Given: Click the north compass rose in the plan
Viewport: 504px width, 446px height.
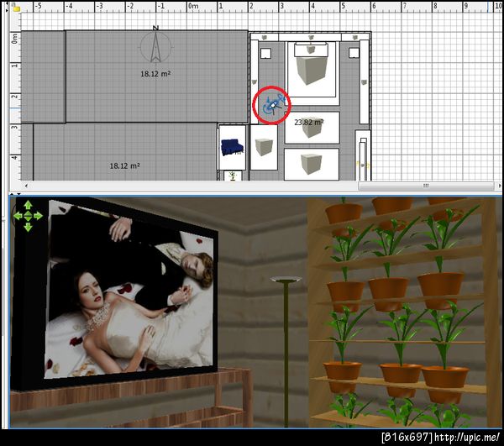Looking at the screenshot, I should click(x=156, y=45).
